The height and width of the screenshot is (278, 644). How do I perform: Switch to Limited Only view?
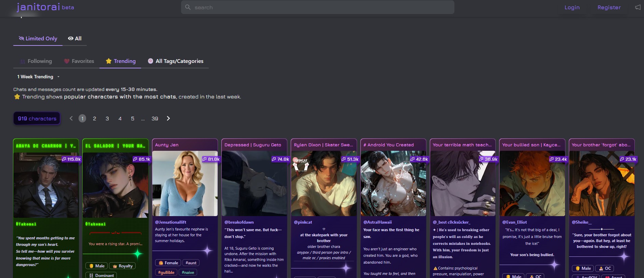(x=38, y=39)
